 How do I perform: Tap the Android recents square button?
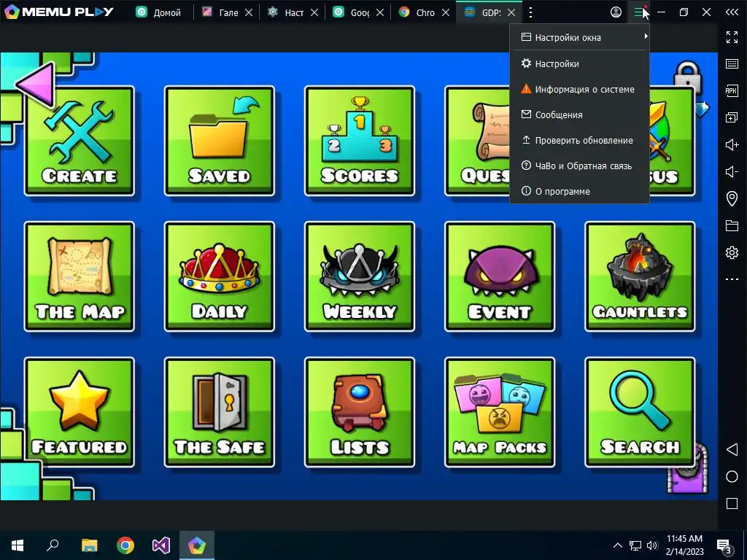pyautogui.click(x=732, y=503)
